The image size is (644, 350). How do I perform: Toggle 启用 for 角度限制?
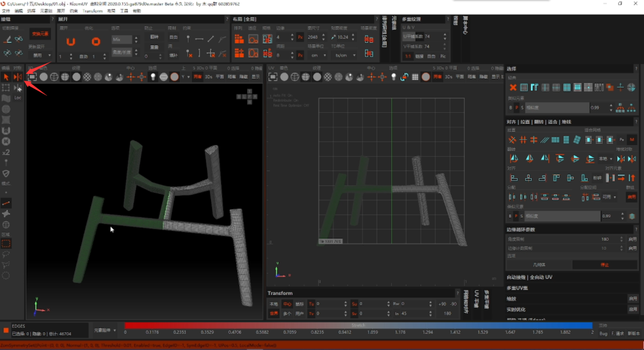click(633, 239)
